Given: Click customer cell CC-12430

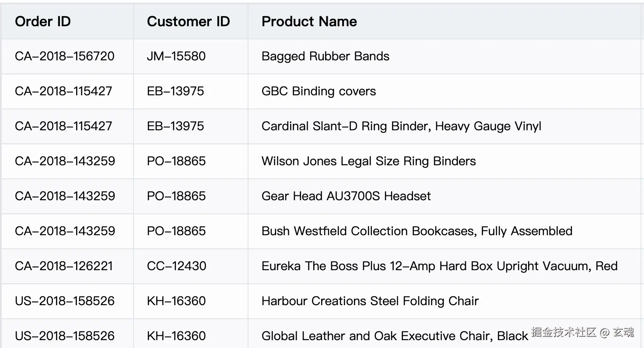Looking at the screenshot, I should [x=176, y=266].
